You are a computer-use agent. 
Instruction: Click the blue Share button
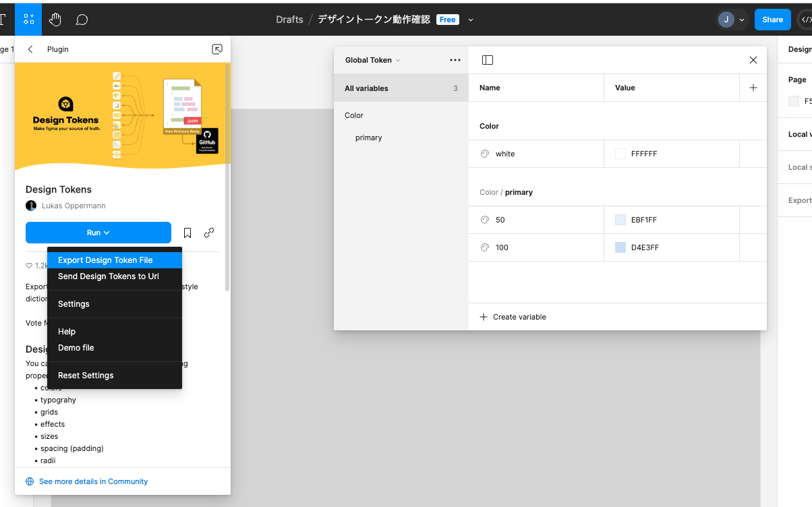point(772,20)
